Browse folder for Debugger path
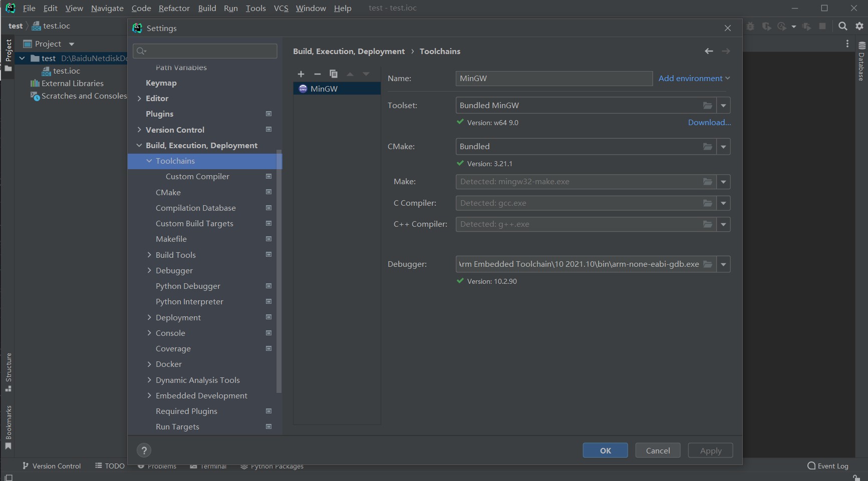868x481 pixels. coord(707,264)
